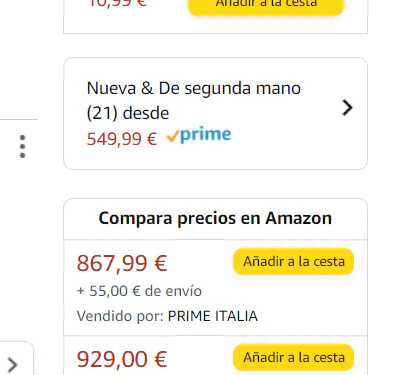Click the 549,99 € starting price
Screen dimensions: 399x375
[122, 139]
